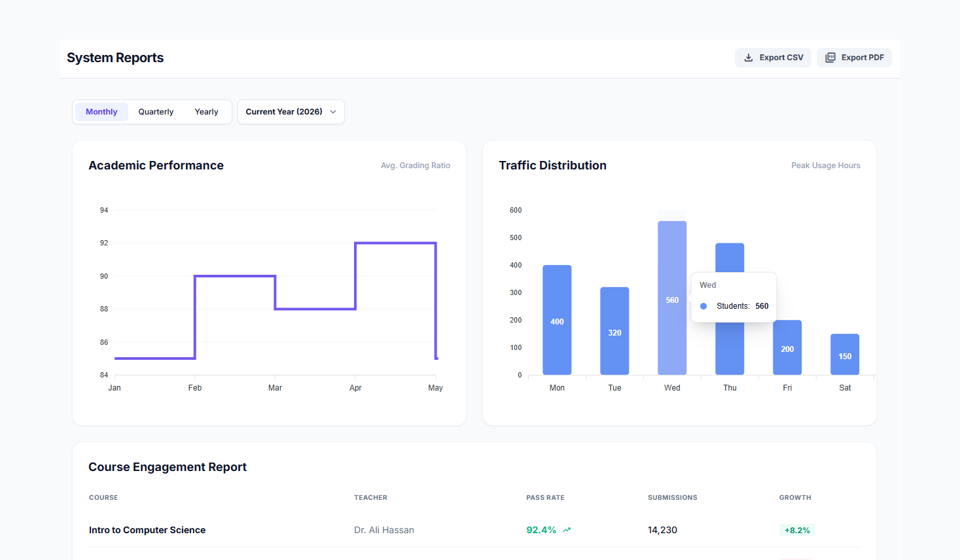Click the Avg. Grading Ratio label
Screen dimensions: 960x560
click(x=416, y=166)
